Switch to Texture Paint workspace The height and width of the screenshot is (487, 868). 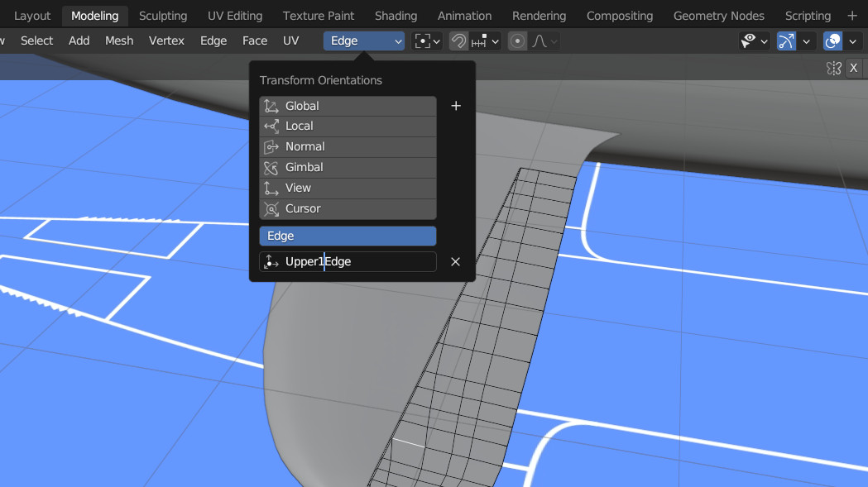pyautogui.click(x=319, y=16)
